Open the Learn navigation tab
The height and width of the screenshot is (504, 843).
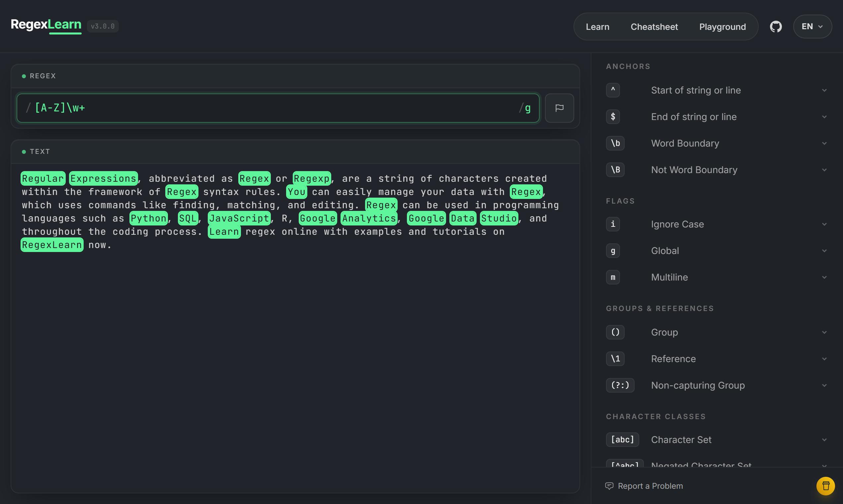597,27
